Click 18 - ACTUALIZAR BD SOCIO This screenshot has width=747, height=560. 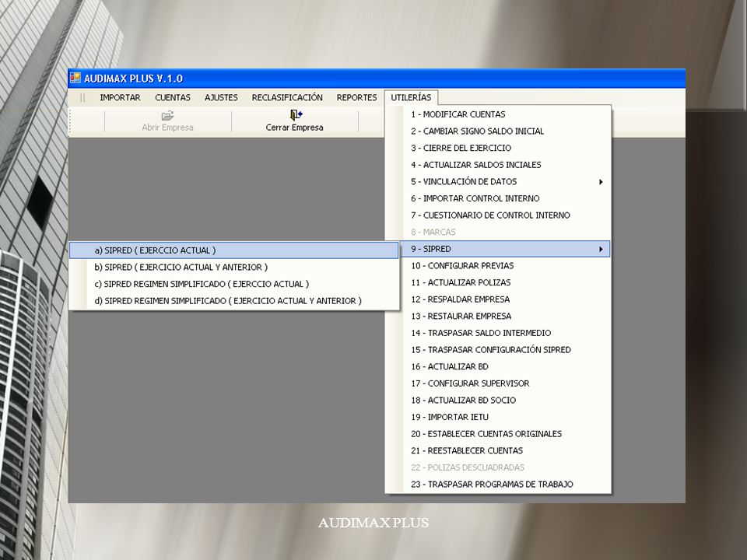(x=498, y=401)
